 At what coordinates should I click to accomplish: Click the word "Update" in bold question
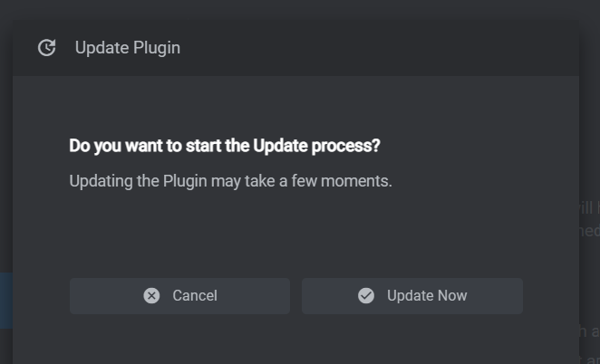tap(280, 146)
